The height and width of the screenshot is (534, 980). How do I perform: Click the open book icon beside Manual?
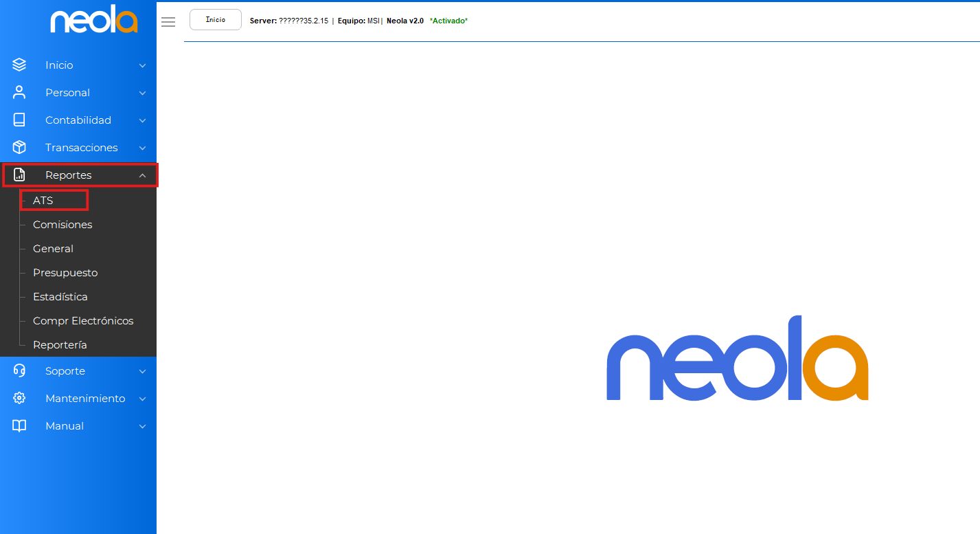[19, 426]
